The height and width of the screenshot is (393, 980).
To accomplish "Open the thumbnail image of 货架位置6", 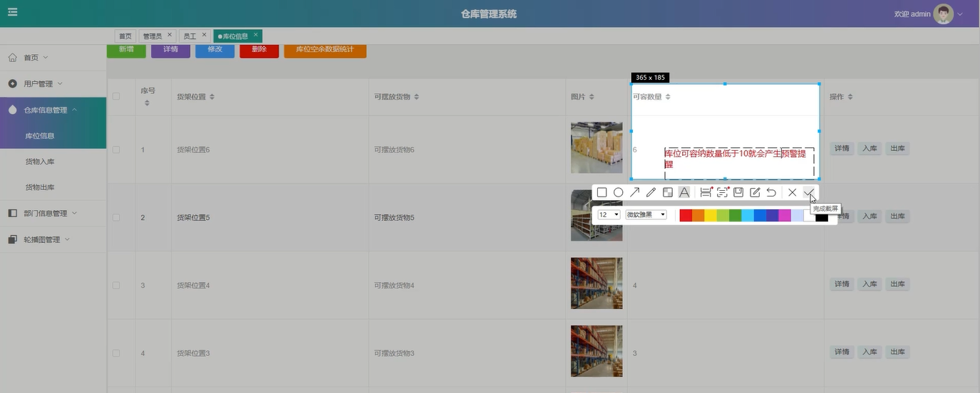I will 597,147.
